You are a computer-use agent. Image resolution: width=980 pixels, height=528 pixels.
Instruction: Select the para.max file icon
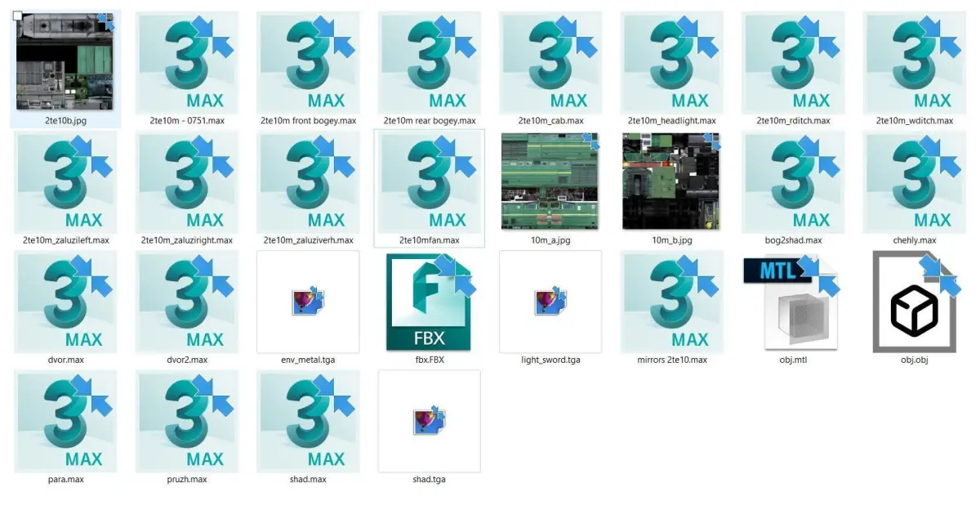click(x=65, y=421)
